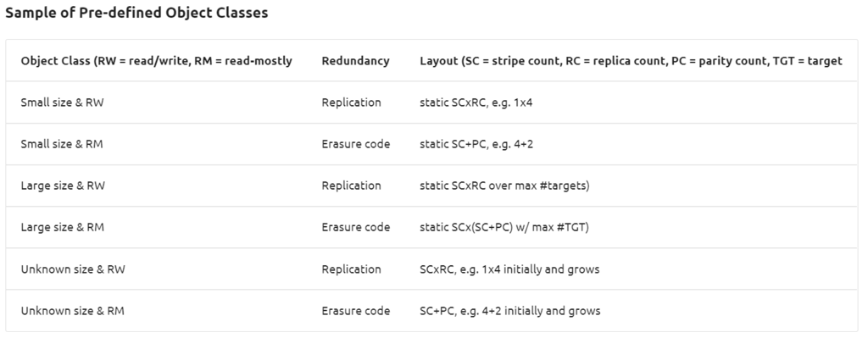The width and height of the screenshot is (868, 338).
Task: Select 'SC+PC, e.g. 4+2 initially and grows' cell
Action: [x=509, y=310]
